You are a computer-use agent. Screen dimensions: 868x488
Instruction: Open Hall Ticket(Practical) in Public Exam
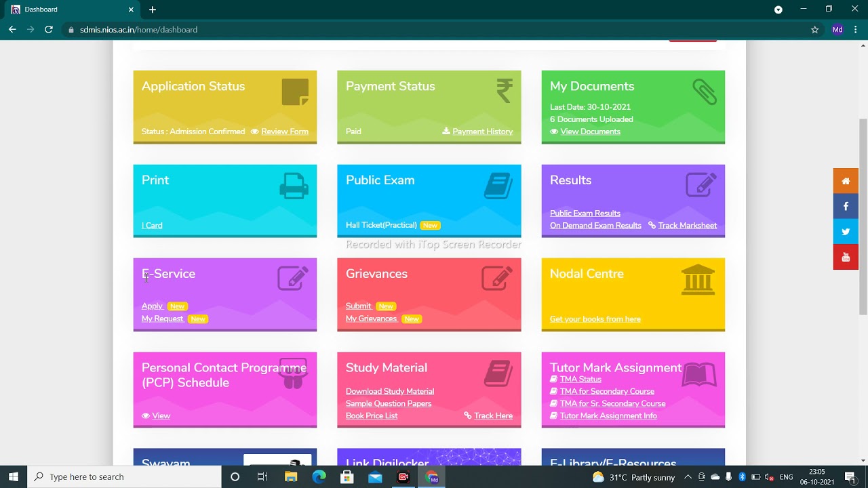(x=381, y=225)
